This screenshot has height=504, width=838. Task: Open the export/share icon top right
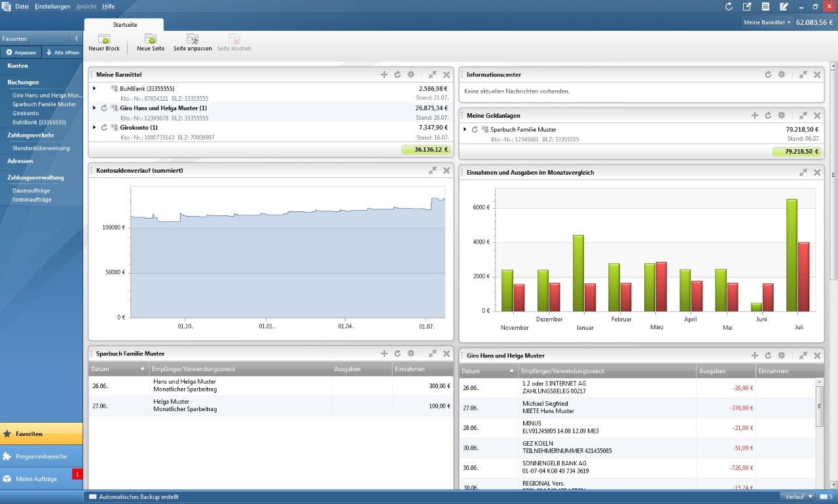pyautogui.click(x=747, y=6)
